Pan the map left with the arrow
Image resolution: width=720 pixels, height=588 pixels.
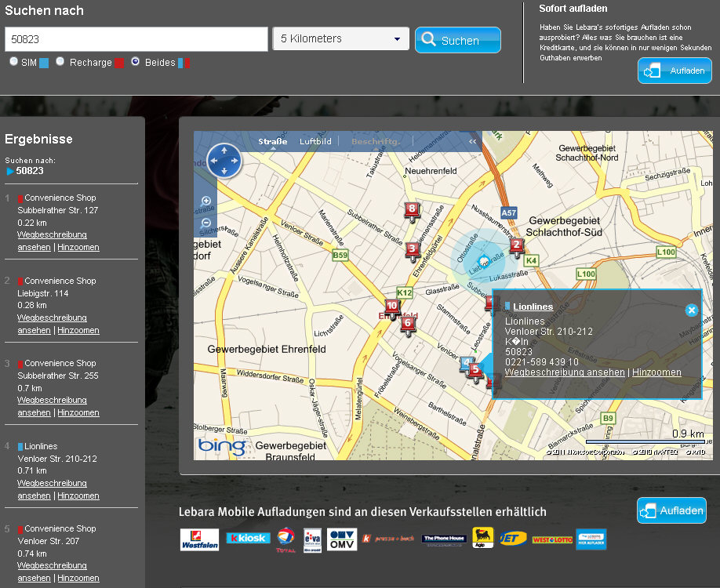213,161
